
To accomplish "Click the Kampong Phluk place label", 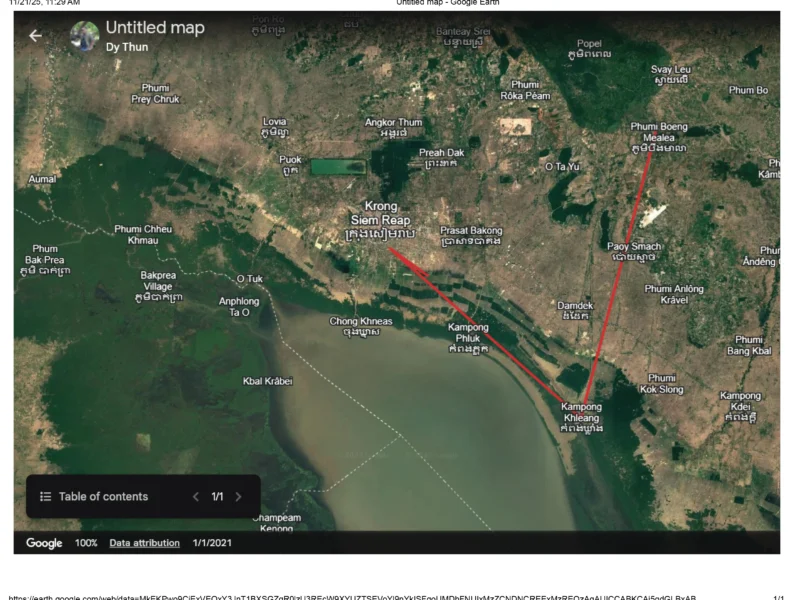I will tap(468, 338).
